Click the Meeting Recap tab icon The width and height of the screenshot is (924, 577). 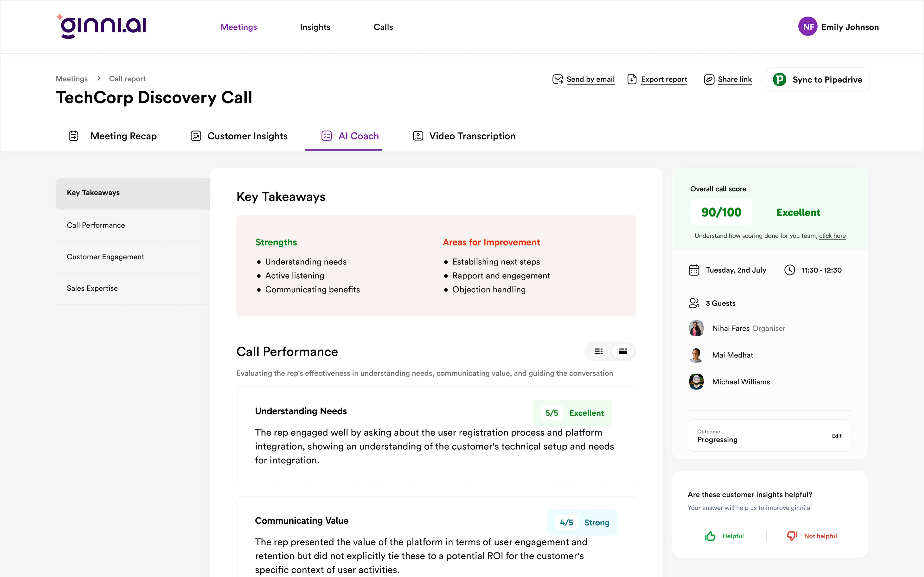[73, 136]
